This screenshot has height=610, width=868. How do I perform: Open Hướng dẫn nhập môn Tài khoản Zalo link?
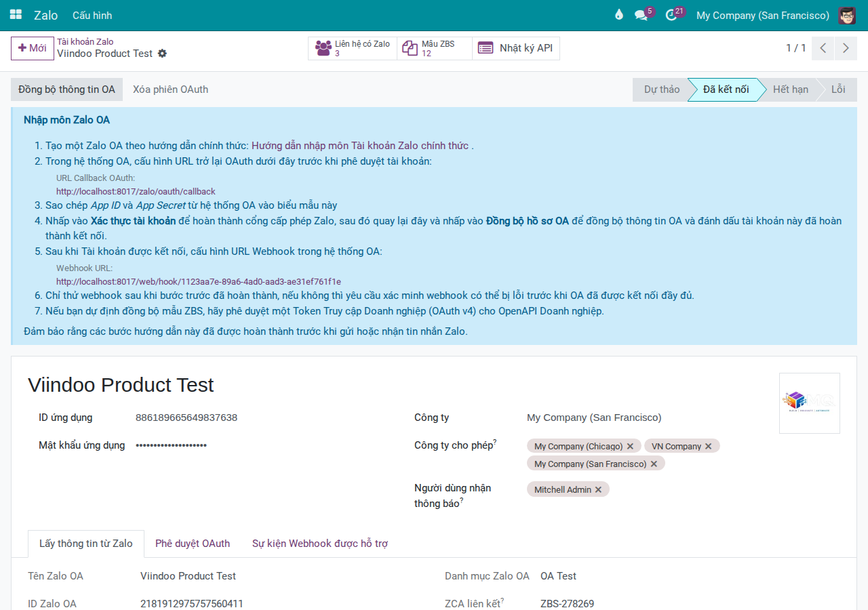pyautogui.click(x=359, y=146)
